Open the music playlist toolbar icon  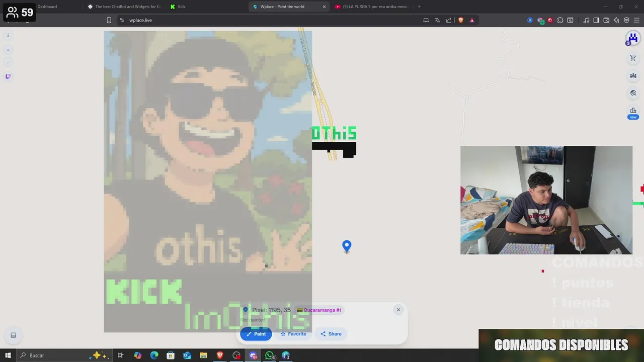pyautogui.click(x=586, y=20)
